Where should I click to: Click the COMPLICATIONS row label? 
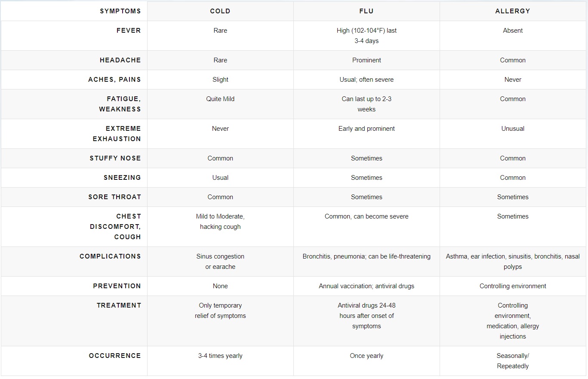[x=110, y=256]
